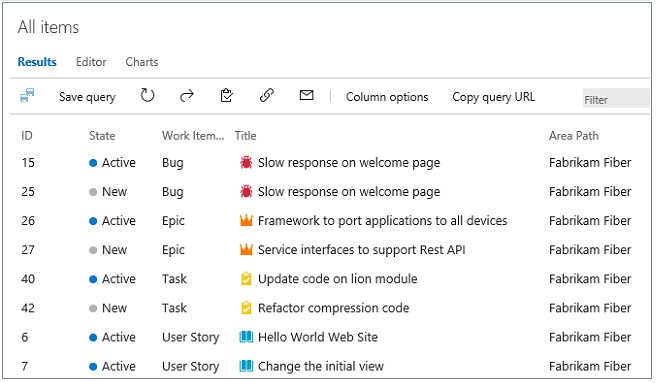Click the user story icon for Hello World
Screen dimensions: 657x383
pyautogui.click(x=246, y=337)
